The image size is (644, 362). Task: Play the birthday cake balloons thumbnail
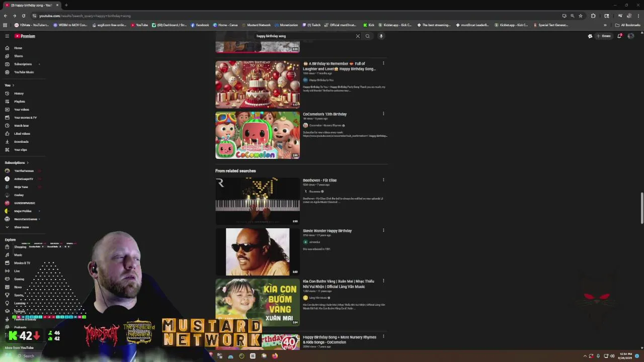pyautogui.click(x=258, y=84)
